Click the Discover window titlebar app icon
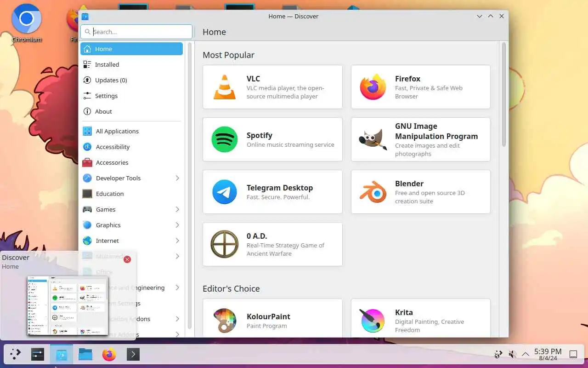The image size is (588, 368). [x=85, y=16]
